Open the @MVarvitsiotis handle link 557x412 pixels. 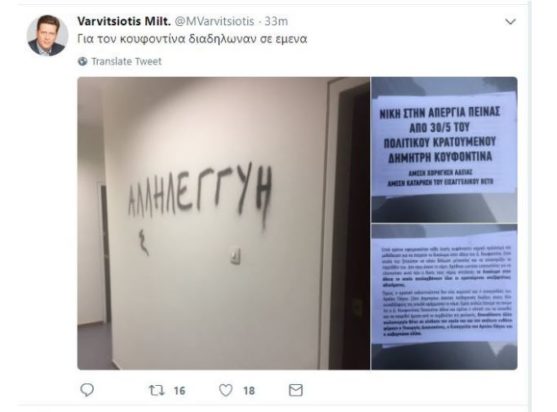coord(215,21)
